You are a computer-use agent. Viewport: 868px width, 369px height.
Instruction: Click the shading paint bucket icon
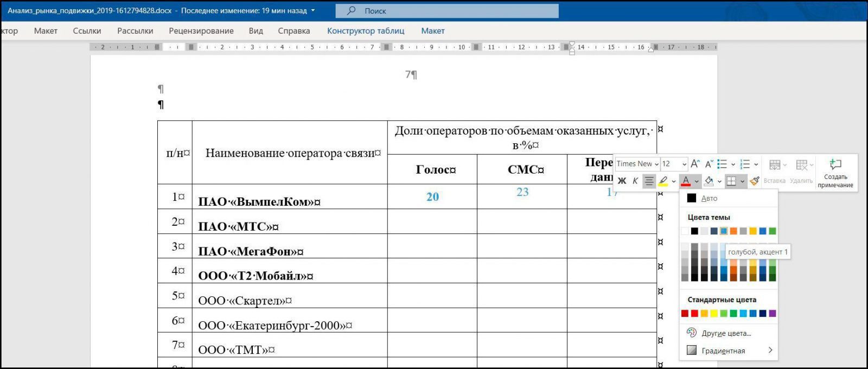(x=709, y=181)
